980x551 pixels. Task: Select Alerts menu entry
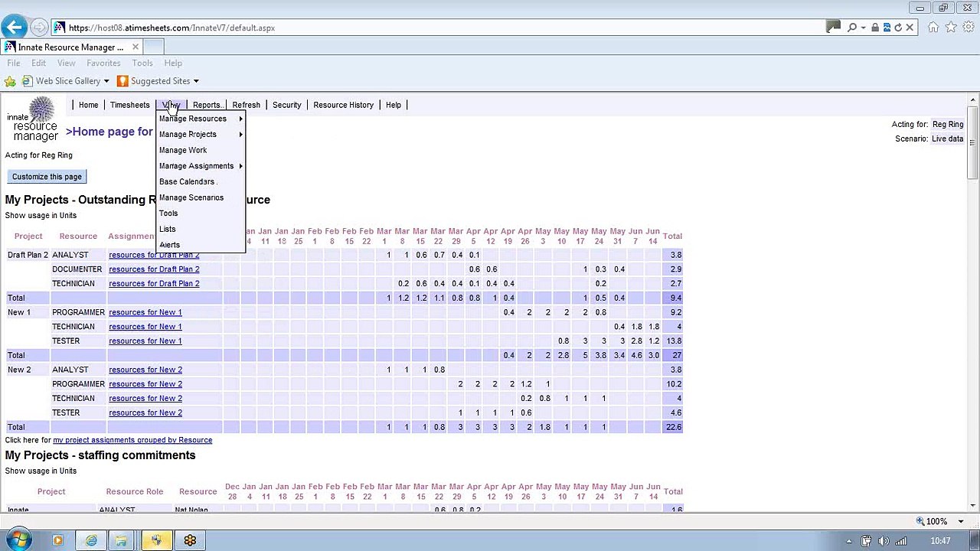tap(201, 245)
